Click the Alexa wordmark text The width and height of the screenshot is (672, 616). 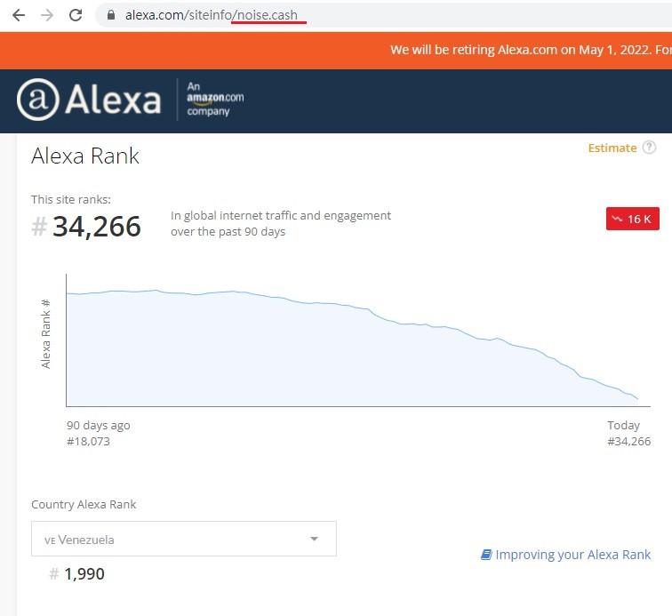click(113, 100)
